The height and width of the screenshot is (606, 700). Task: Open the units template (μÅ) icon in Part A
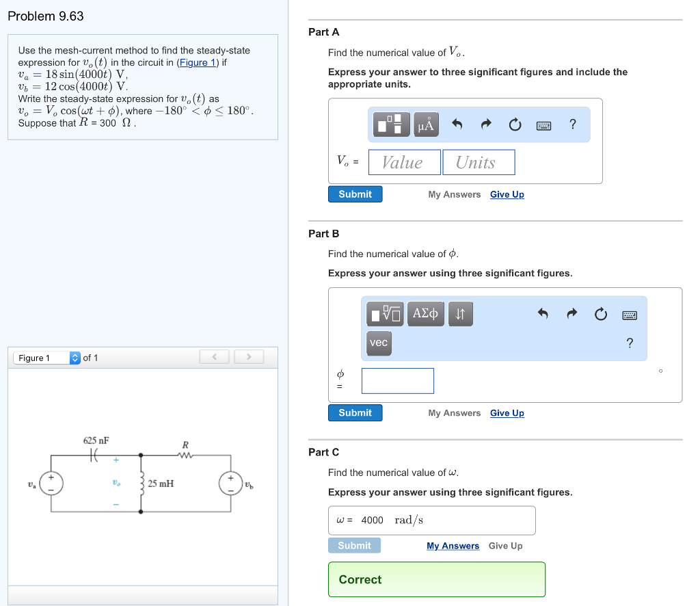tap(425, 124)
